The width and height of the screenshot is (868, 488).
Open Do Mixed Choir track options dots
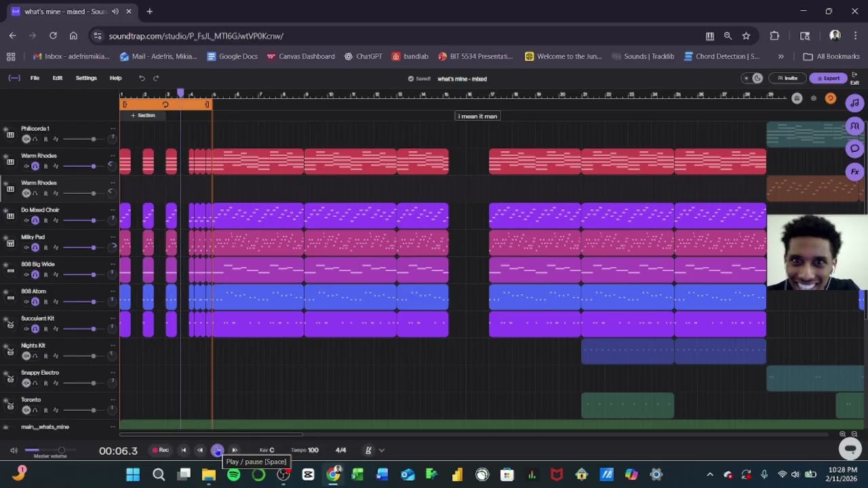113,210
